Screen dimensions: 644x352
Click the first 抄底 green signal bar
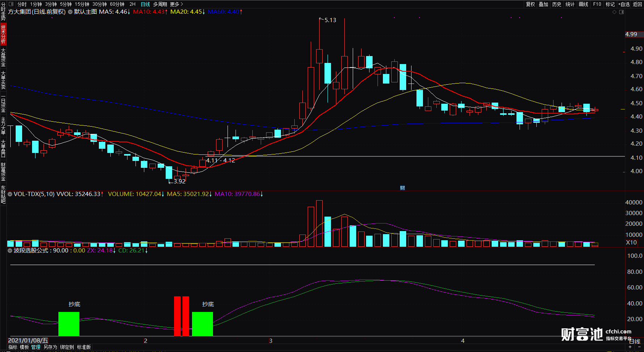tap(69, 324)
